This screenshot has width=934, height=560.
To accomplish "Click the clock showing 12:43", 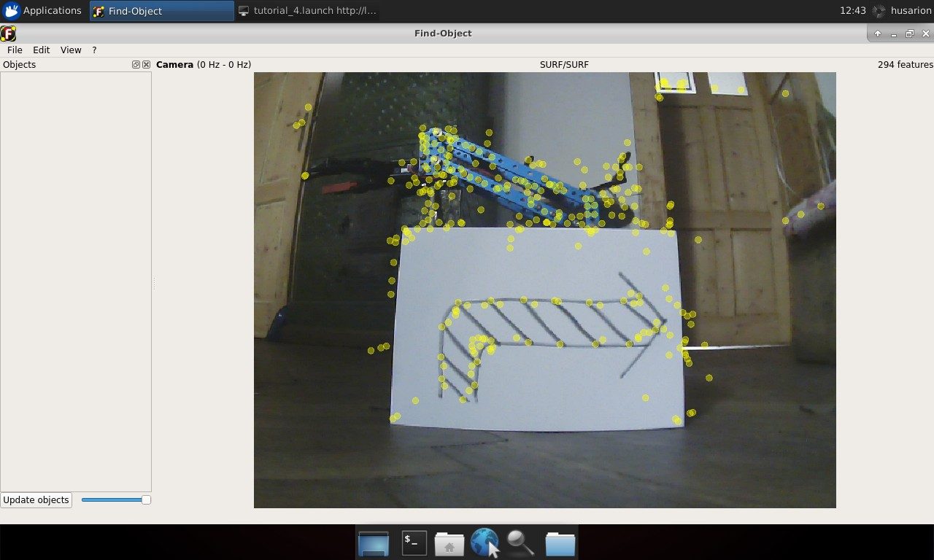I will [852, 10].
